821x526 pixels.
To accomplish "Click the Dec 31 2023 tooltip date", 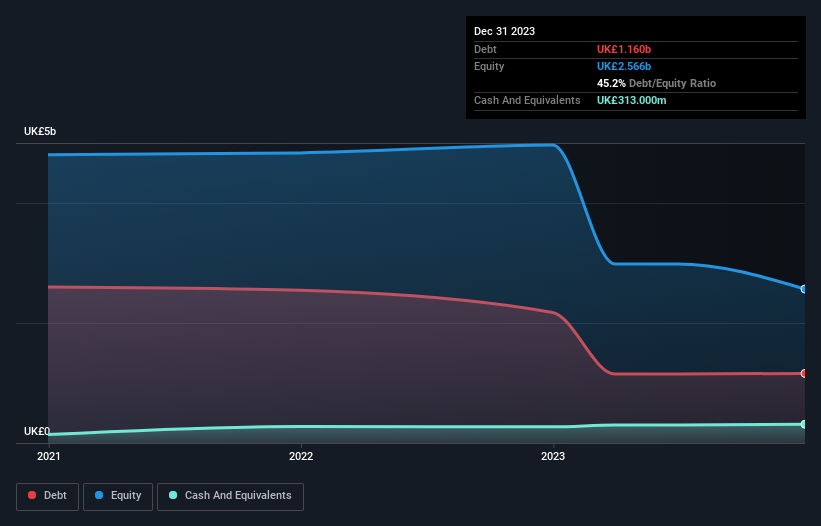I will pyautogui.click(x=504, y=31).
